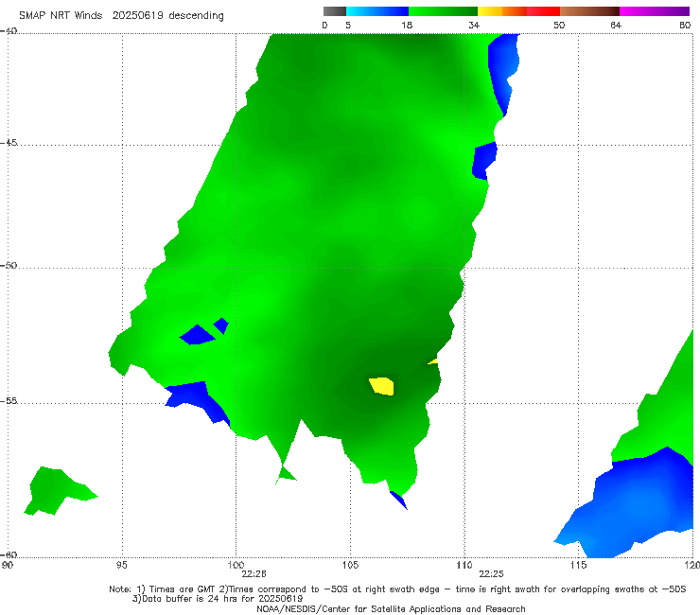Click the red segment of the color bar
The height and width of the screenshot is (615, 700).
click(x=543, y=11)
